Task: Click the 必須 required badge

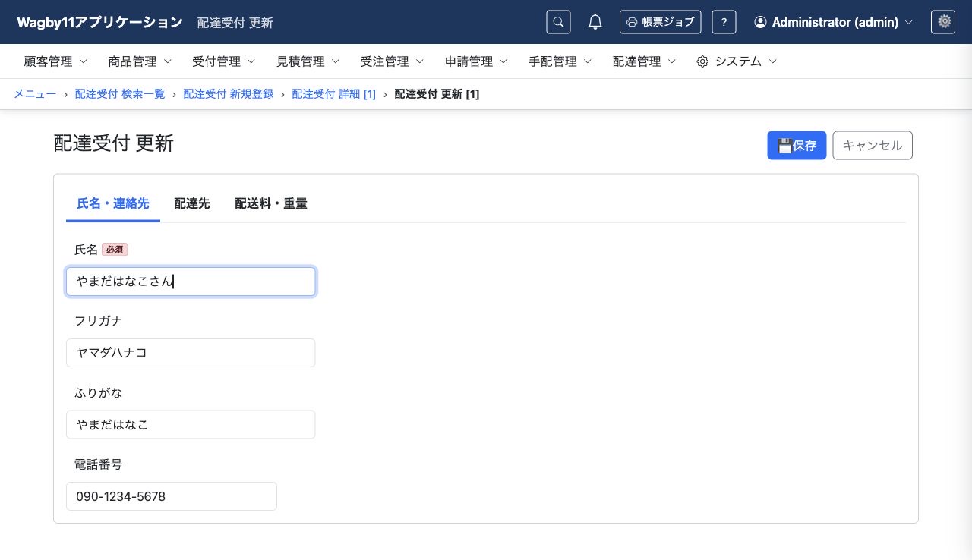Action: click(115, 250)
